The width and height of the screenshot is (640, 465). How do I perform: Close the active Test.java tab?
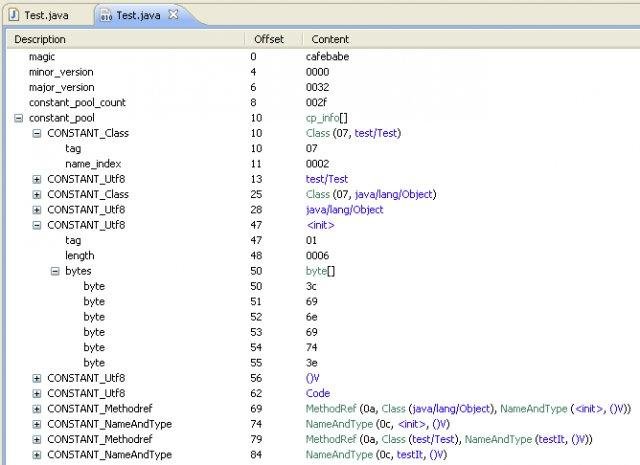(x=173, y=15)
